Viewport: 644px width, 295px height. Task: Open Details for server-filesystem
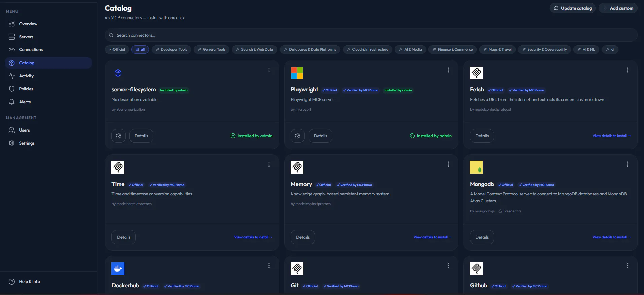pyautogui.click(x=141, y=136)
